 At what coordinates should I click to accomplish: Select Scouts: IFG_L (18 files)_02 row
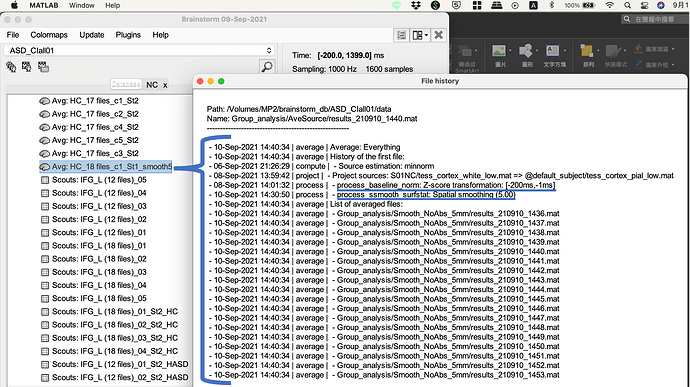coord(93,259)
